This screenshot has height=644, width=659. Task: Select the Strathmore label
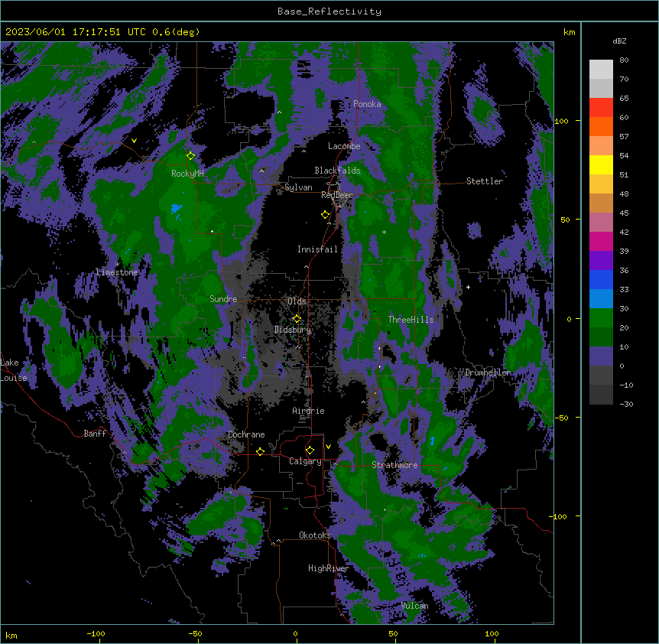click(x=394, y=465)
